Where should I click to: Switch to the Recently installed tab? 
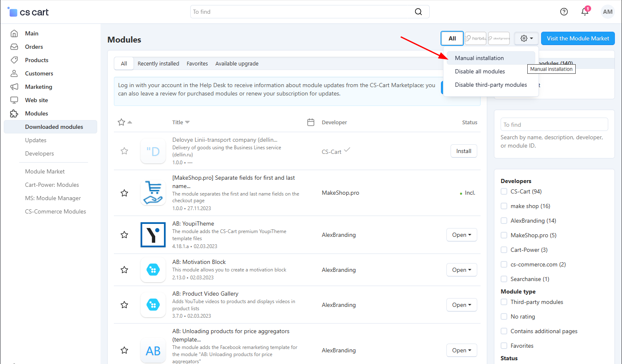[158, 63]
